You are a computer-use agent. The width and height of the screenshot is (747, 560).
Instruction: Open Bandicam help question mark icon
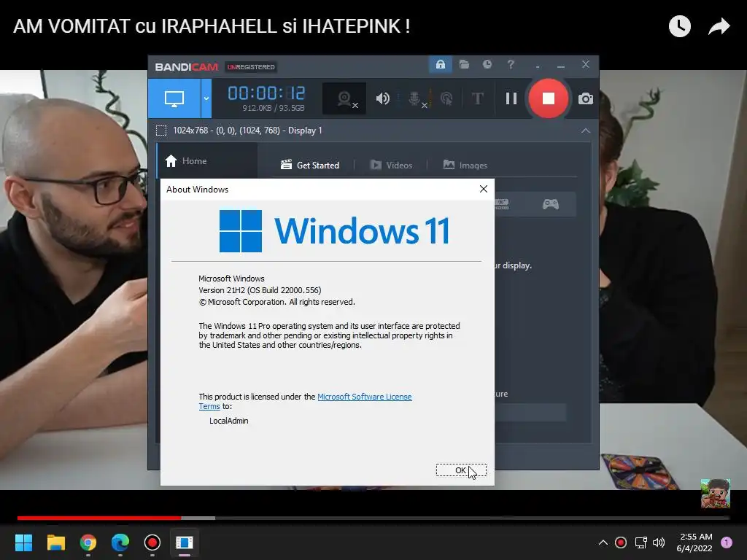click(x=511, y=64)
